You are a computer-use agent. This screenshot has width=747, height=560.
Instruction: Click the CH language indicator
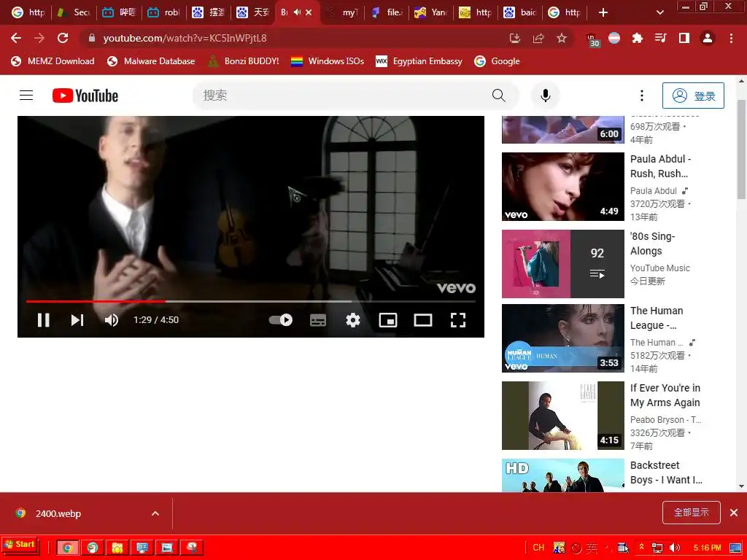[538, 548]
